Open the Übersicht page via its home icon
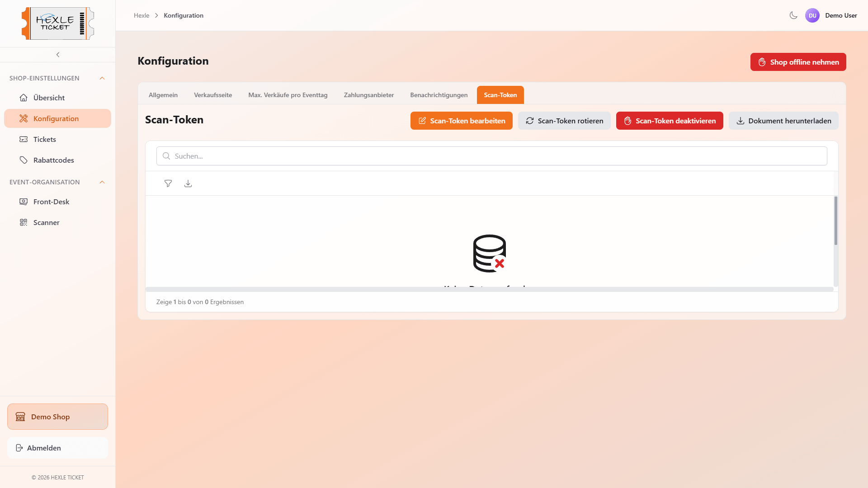The image size is (868, 488). pyautogui.click(x=23, y=97)
